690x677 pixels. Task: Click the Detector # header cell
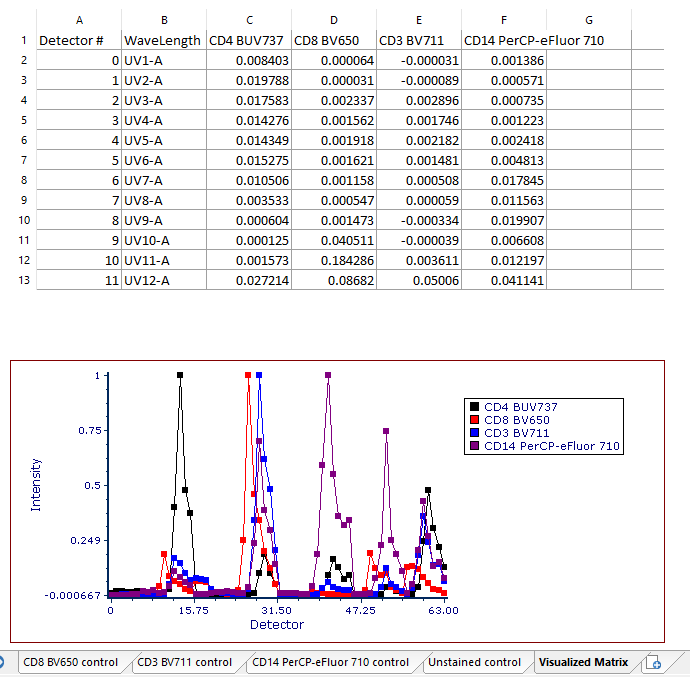coord(78,40)
